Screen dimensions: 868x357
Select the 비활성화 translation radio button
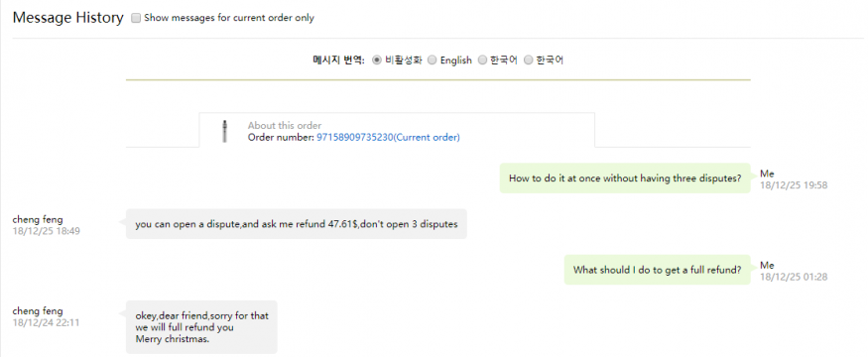click(x=377, y=60)
